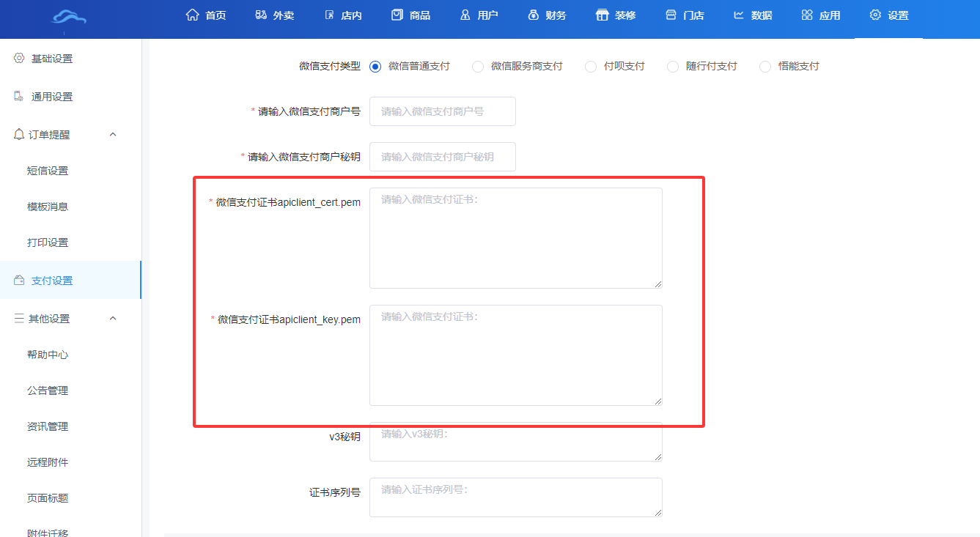Click the delivery scooter icon beside 外卖
Screen dimensions: 980x537
(x=261, y=15)
